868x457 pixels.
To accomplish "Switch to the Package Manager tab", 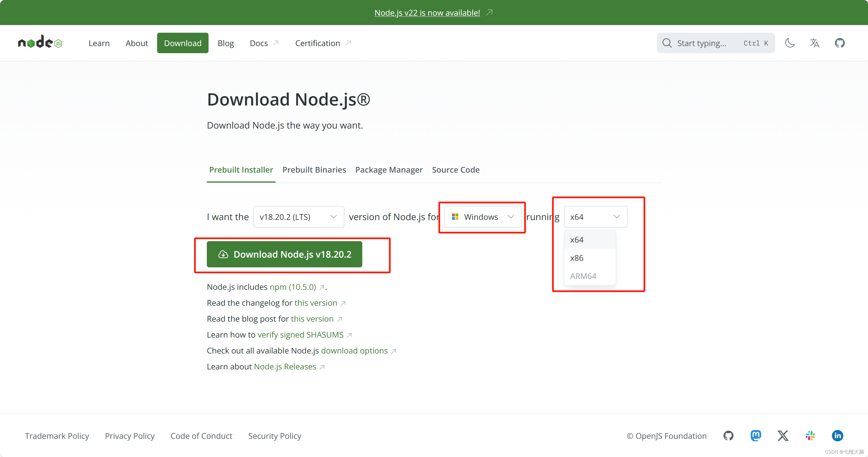I will click(x=389, y=170).
